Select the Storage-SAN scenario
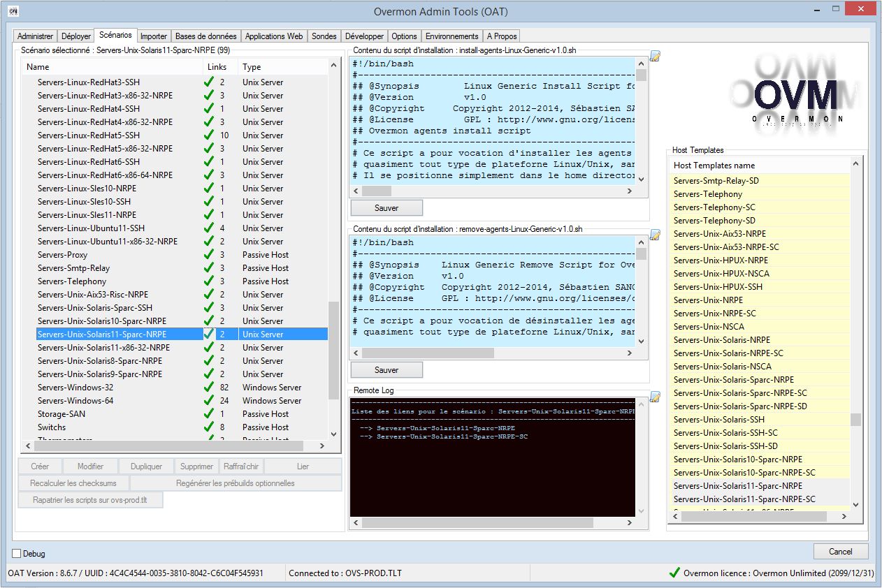 point(62,414)
